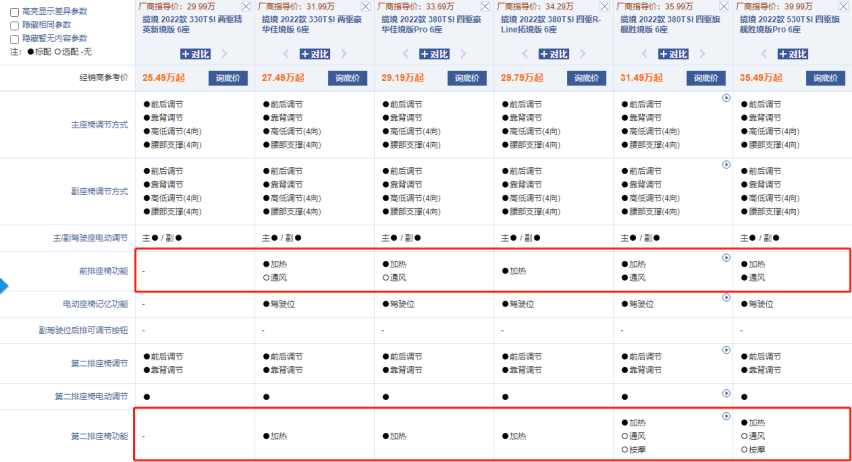Move the 29.99万 model column right
This screenshot has width=852, height=462.
tap(224, 54)
